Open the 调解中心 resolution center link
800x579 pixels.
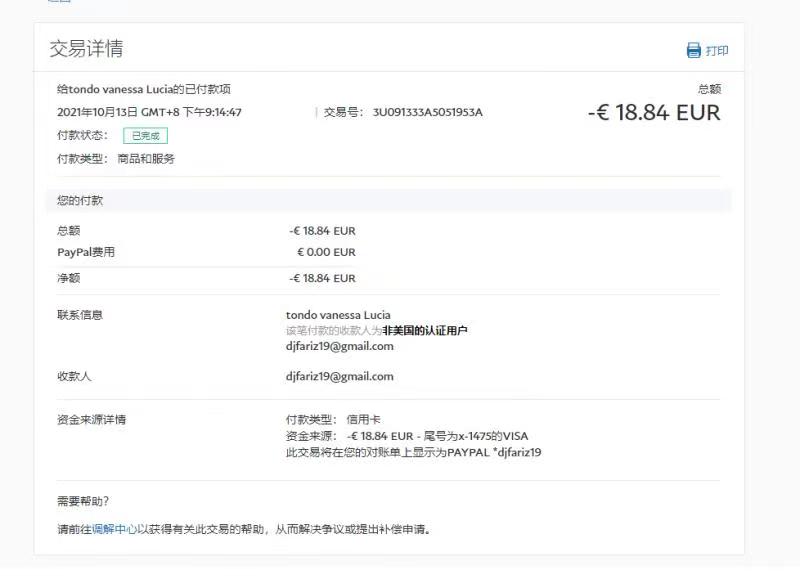click(114, 529)
